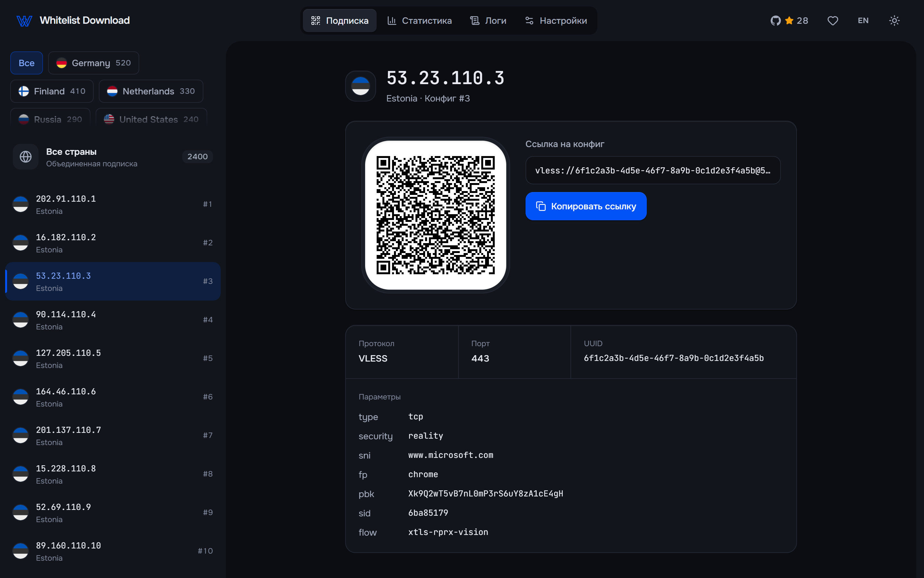Click the QR code image

coord(435,215)
